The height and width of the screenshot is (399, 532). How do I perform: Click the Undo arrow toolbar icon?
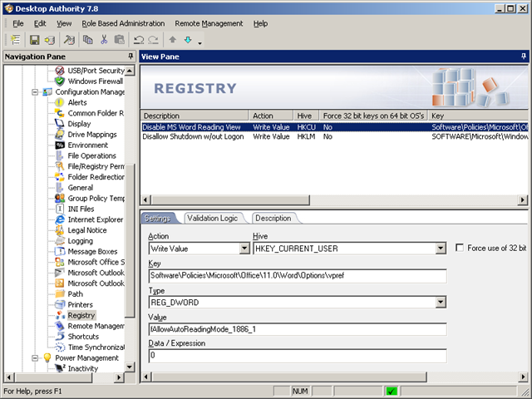coord(139,40)
